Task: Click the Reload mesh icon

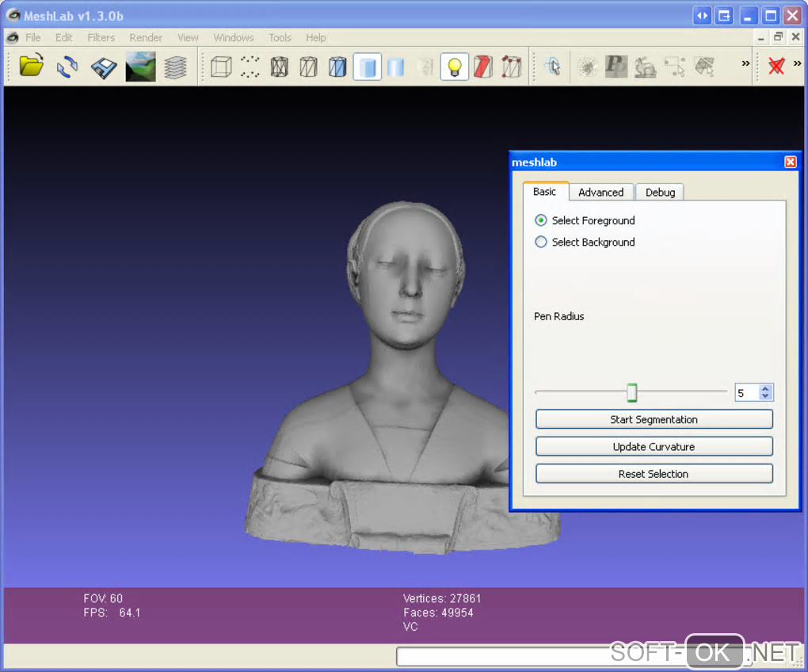Action: click(67, 67)
